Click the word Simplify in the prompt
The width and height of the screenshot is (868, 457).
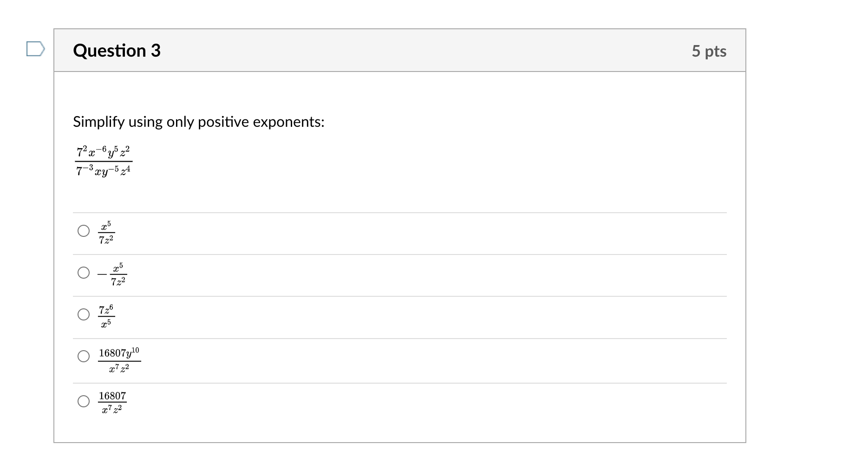(x=98, y=122)
